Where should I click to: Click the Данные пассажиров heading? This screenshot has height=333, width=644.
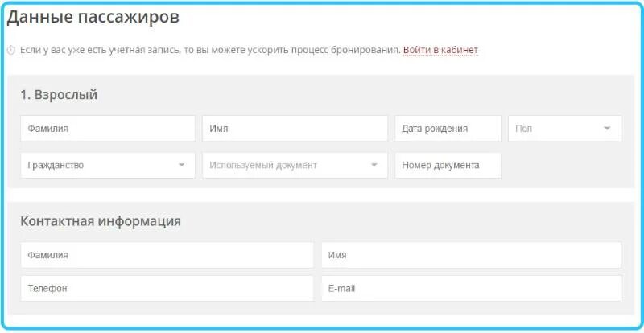click(x=93, y=17)
